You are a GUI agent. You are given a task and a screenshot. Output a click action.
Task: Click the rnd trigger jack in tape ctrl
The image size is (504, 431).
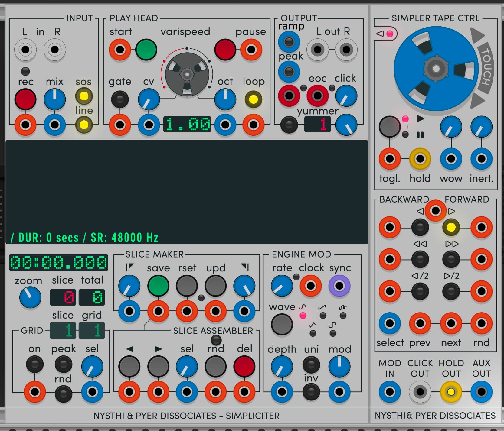[x=481, y=323]
